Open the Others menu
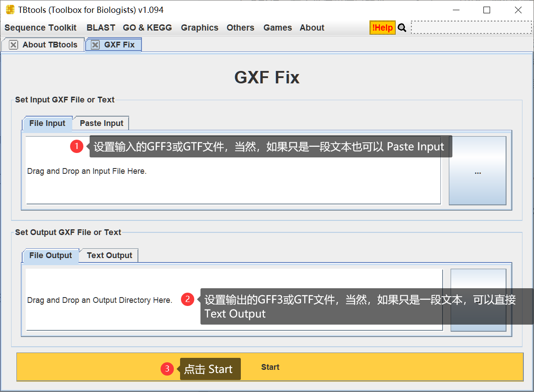Viewport: 534px width, 392px height. 240,27
